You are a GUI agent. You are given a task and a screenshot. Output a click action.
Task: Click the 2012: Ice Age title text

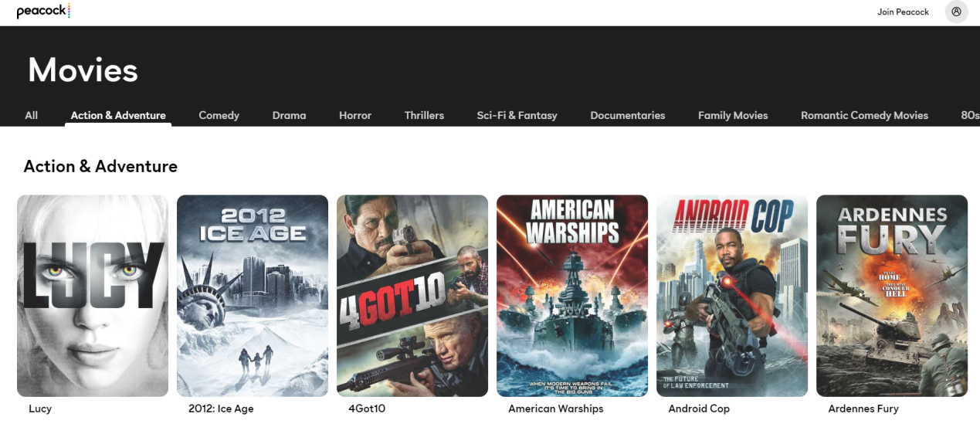pos(221,409)
